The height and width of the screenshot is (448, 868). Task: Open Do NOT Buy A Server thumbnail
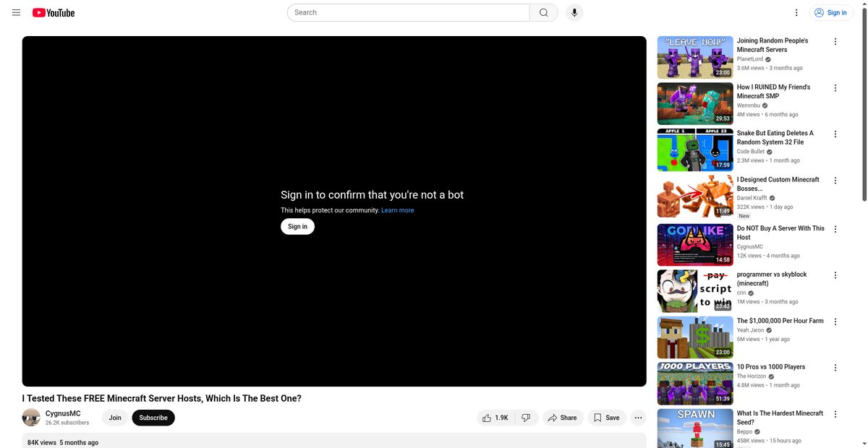click(x=695, y=244)
